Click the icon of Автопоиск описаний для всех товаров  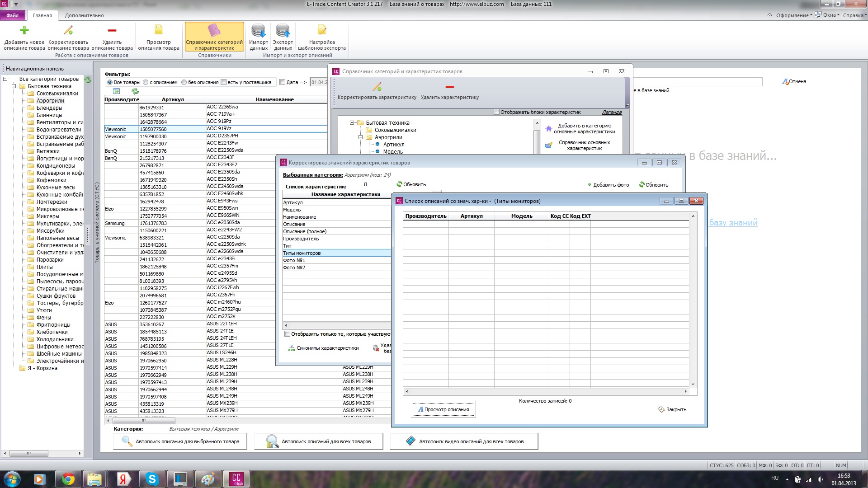coord(272,441)
